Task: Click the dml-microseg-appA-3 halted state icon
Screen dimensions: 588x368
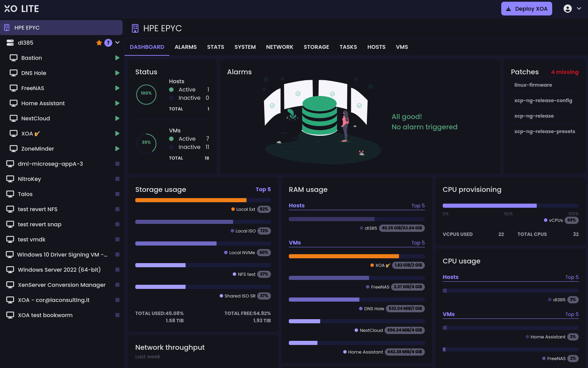Action: point(117,164)
